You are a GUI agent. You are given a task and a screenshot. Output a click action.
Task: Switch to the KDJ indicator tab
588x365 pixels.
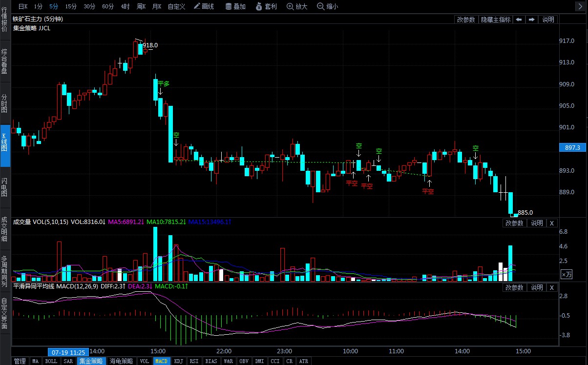[x=179, y=361]
